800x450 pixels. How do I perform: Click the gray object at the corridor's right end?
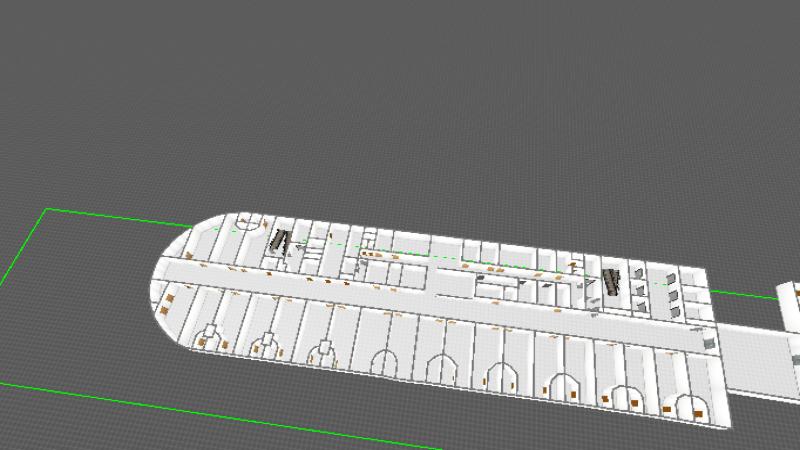710,343
